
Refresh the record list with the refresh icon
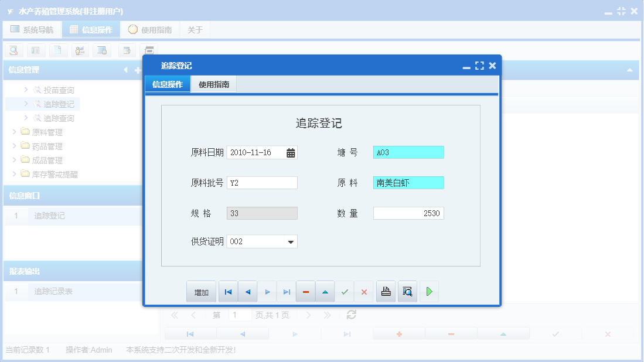[350, 315]
